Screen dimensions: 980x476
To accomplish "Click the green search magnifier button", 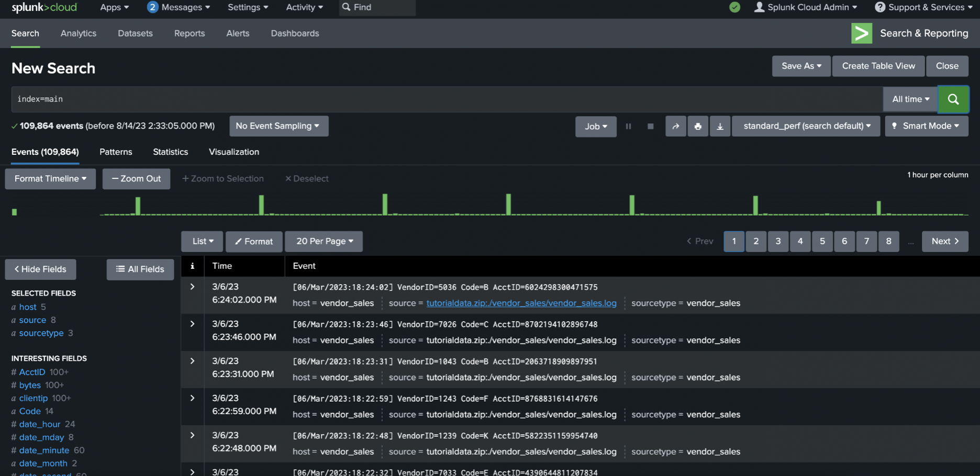I will tap(953, 99).
